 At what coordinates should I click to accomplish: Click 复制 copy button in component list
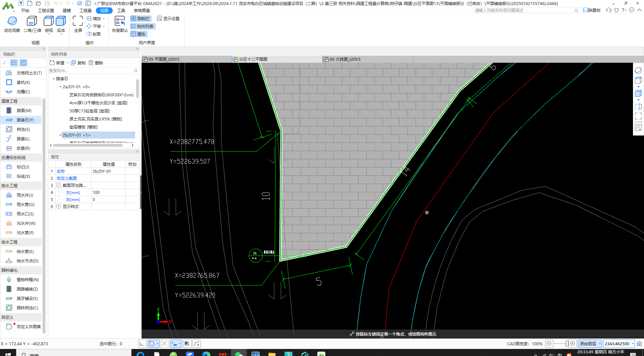(78, 63)
